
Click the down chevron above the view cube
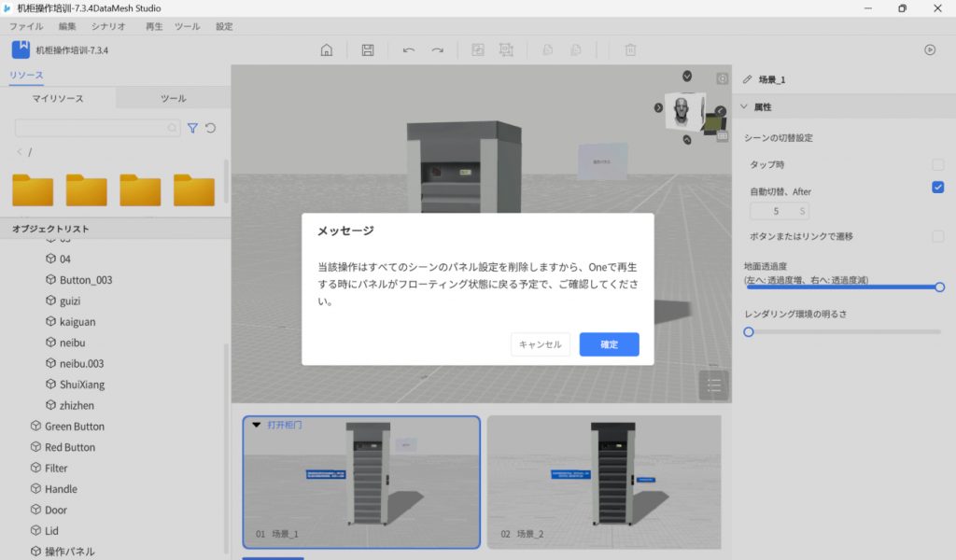coord(688,77)
